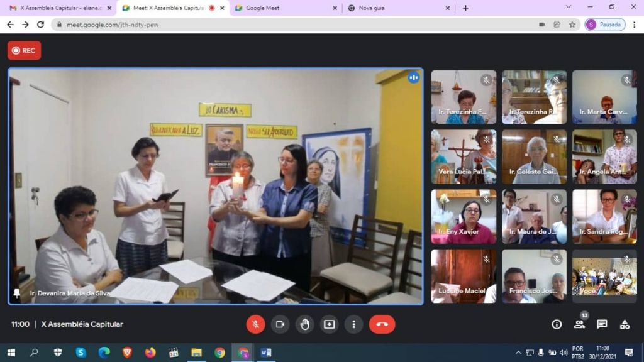The height and width of the screenshot is (362, 644).
Task: Toggle the camera on or off
Action: [280, 324]
